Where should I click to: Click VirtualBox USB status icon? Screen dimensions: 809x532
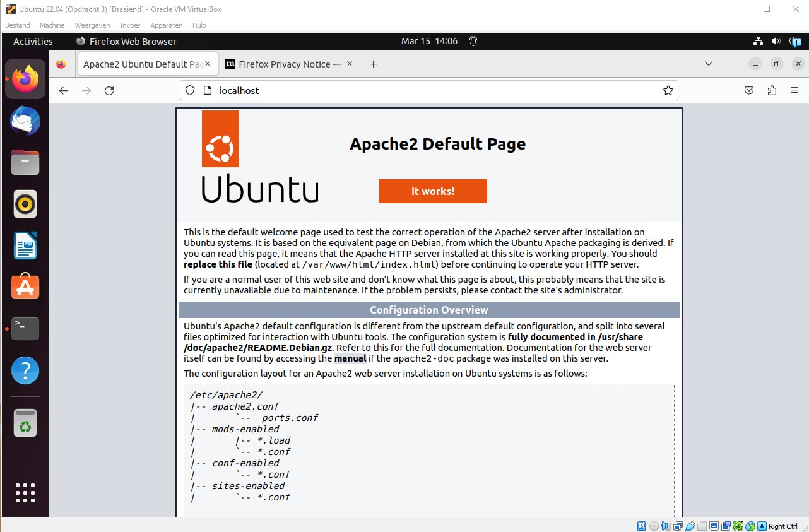(x=690, y=526)
